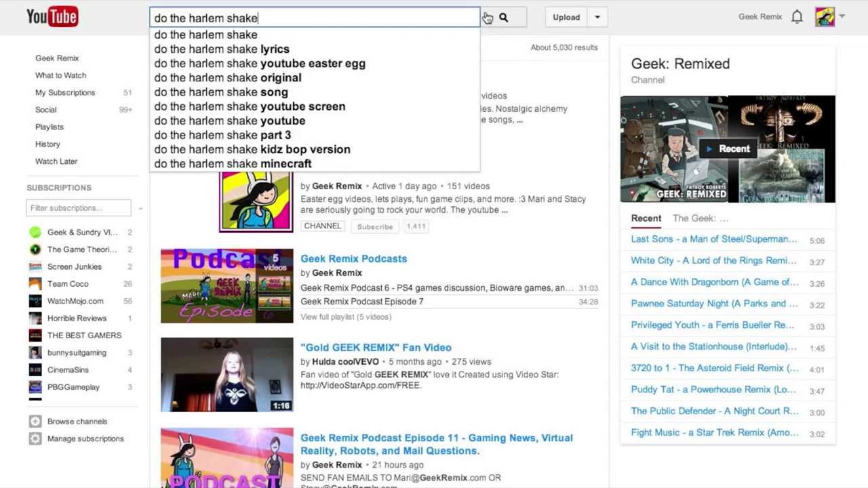The width and height of the screenshot is (868, 488).
Task: Open the Geek: Remixed channel title
Action: pos(680,64)
